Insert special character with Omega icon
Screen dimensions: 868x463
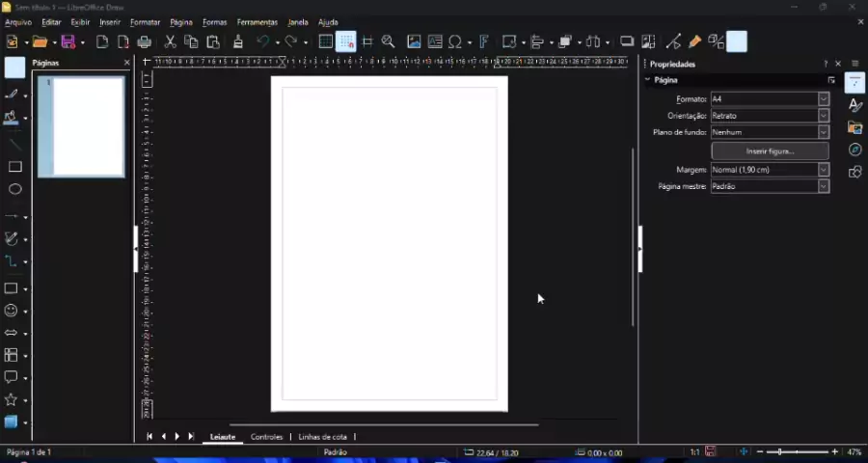click(455, 42)
